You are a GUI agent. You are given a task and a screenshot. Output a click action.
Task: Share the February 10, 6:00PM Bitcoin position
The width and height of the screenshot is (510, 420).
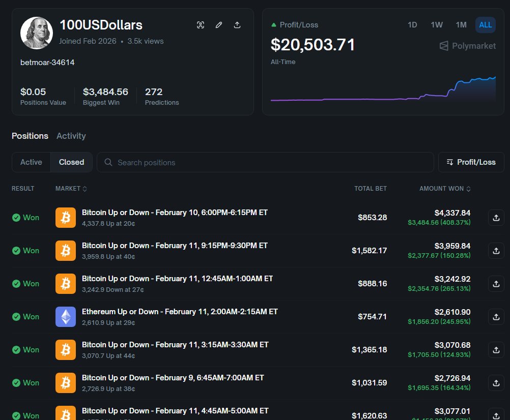click(x=496, y=218)
